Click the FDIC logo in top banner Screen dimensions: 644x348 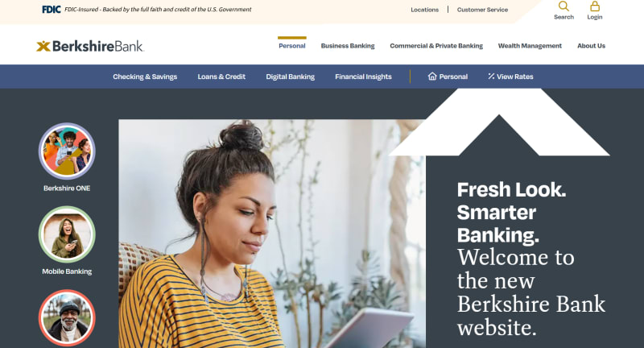point(52,10)
